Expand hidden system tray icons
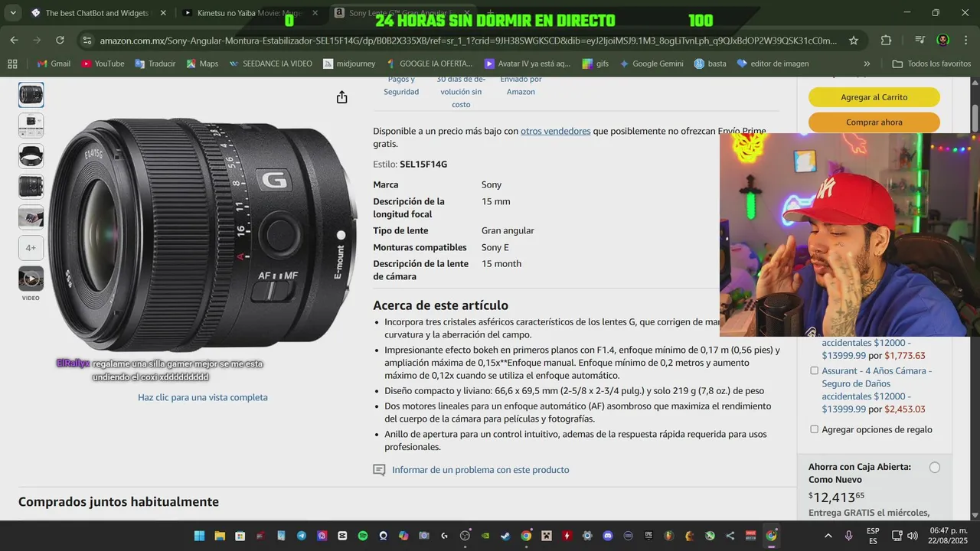Image resolution: width=980 pixels, height=551 pixels. point(827,536)
